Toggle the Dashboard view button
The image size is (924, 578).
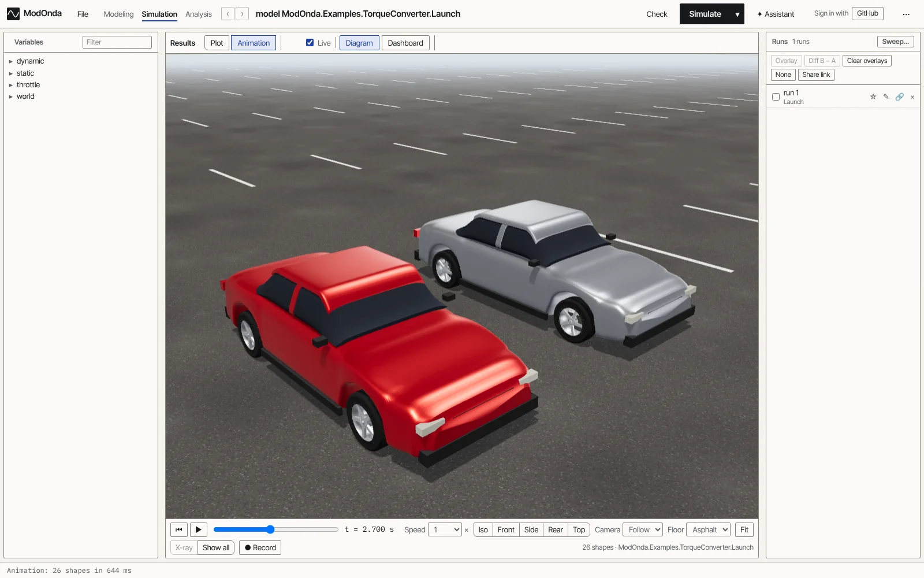pyautogui.click(x=405, y=43)
